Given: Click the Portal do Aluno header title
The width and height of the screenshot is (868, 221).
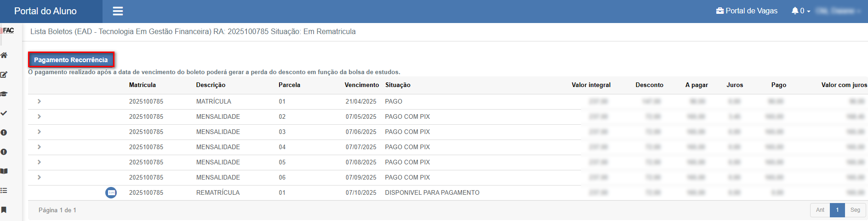Looking at the screenshot, I should coord(46,11).
